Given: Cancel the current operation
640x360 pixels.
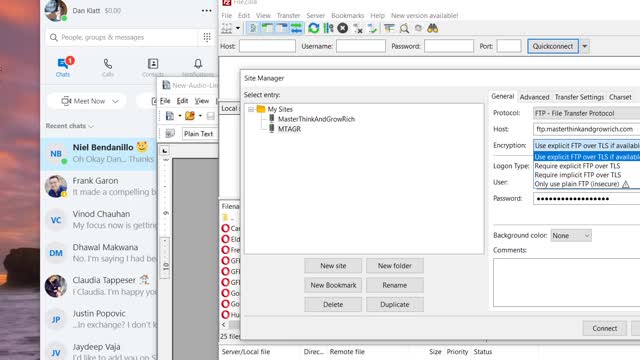Looking at the screenshot, I should [343, 28].
